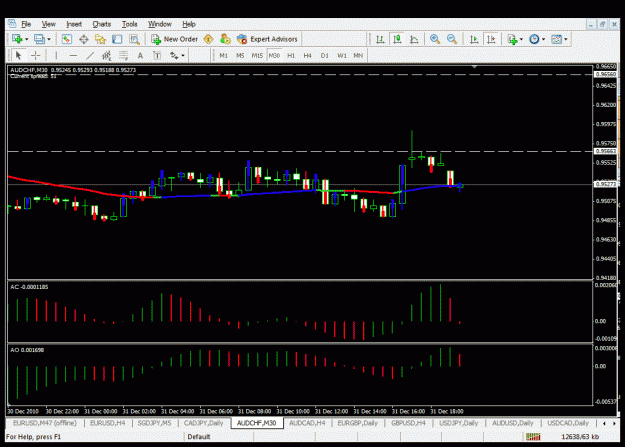Viewport: 625px width, 447px height.
Task: Switch timeframe to H4
Action: pos(307,55)
